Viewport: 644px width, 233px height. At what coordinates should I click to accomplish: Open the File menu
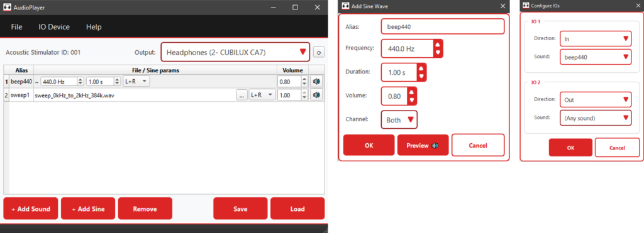click(17, 27)
